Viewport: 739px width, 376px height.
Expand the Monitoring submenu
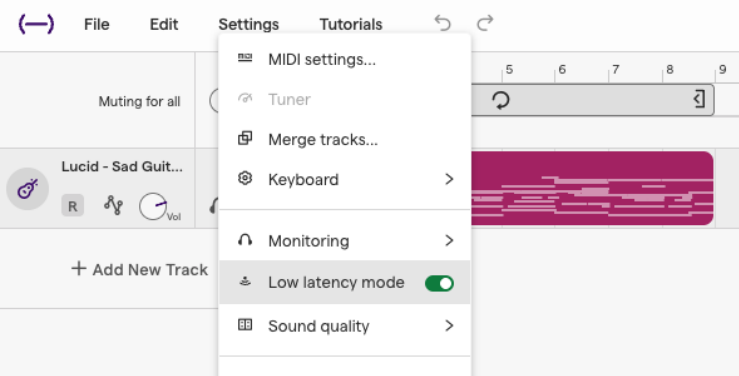[345, 241]
